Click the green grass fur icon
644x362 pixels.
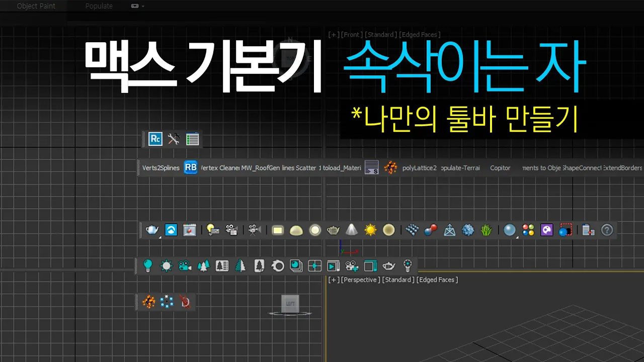coord(486,230)
